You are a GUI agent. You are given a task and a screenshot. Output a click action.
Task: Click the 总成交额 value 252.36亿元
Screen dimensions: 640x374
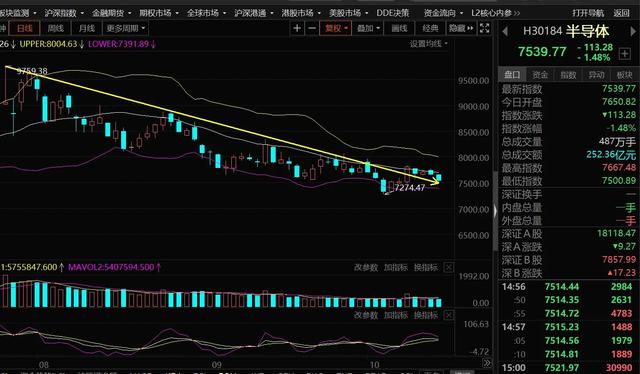611,154
